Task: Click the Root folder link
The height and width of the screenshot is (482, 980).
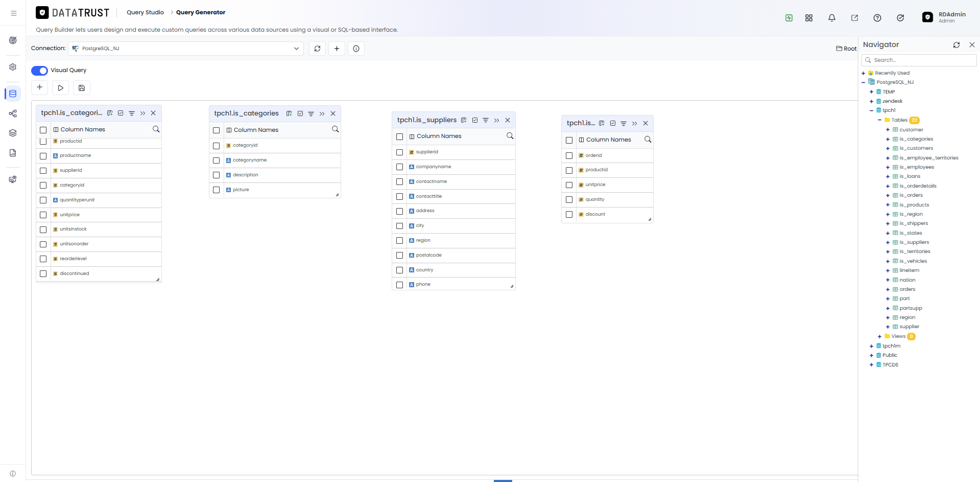Action: point(846,49)
